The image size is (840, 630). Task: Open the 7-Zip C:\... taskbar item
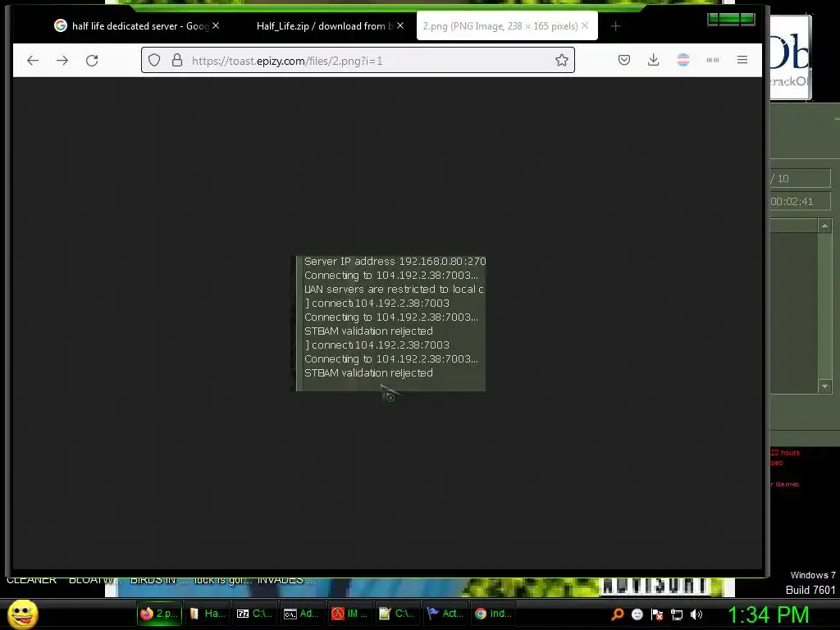point(255,614)
